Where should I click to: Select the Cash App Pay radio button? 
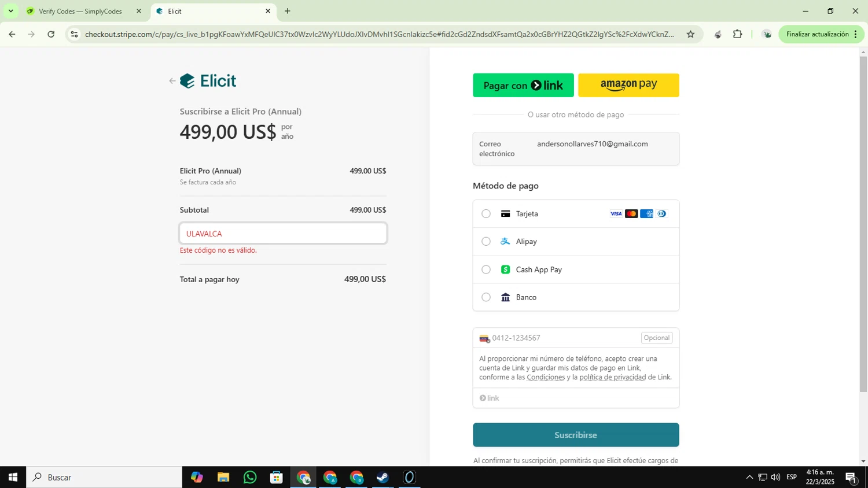click(486, 269)
